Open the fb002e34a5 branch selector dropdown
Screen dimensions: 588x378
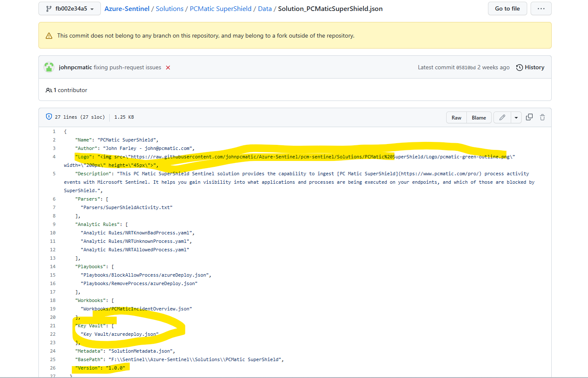[x=70, y=8]
